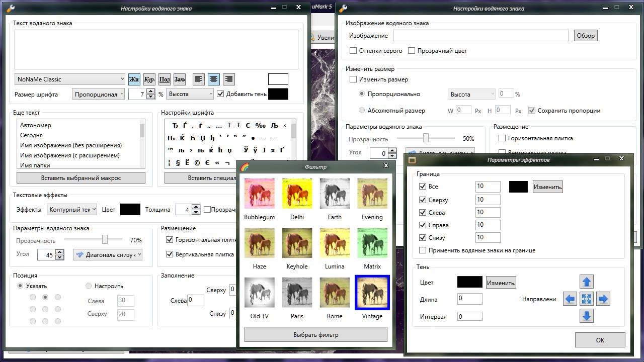Select the Old TV filter thumbnail

pos(260,293)
